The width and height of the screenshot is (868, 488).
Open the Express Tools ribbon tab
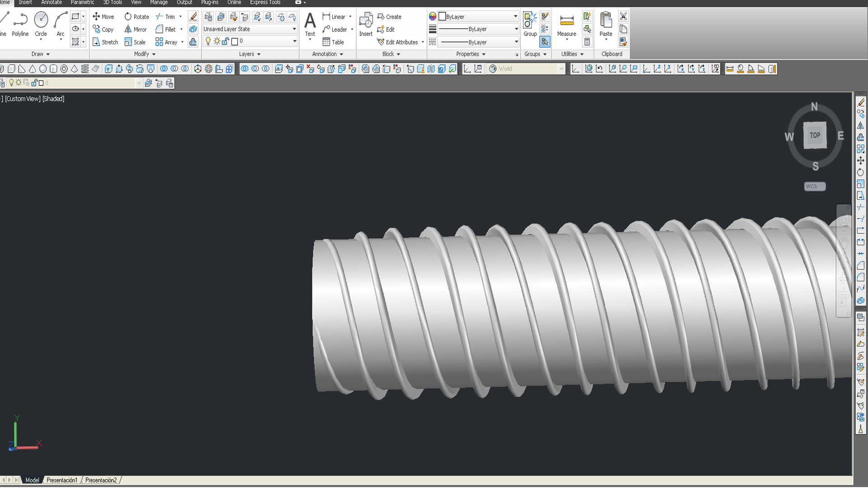[265, 3]
